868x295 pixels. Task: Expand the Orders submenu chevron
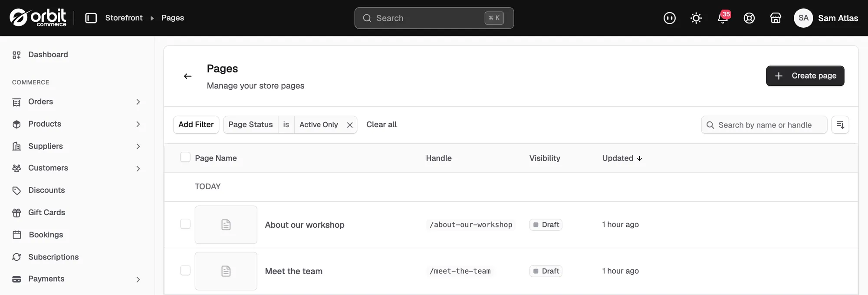(x=138, y=102)
